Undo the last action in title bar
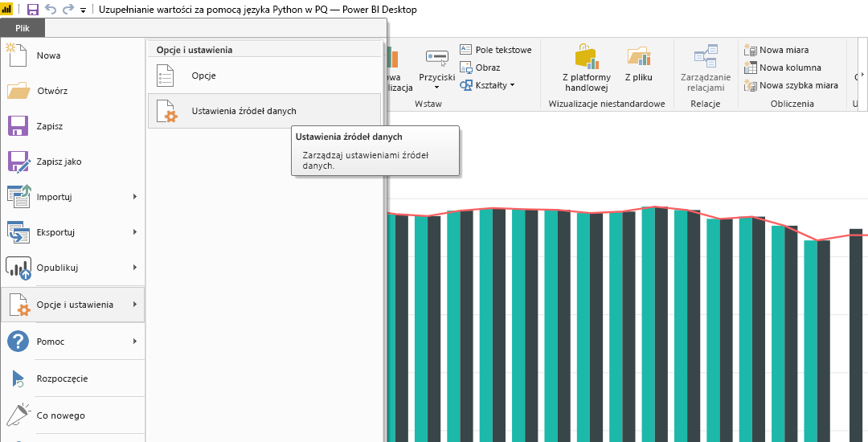 pos(50,10)
